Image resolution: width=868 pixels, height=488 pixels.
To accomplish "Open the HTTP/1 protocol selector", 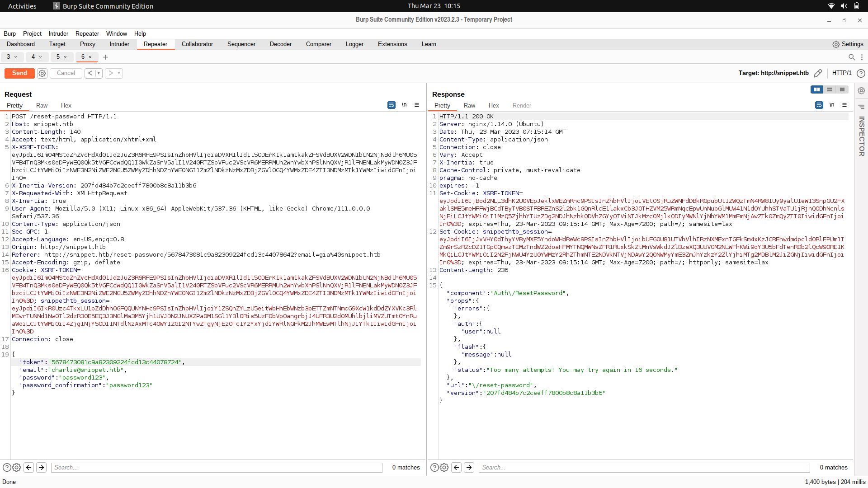I will (841, 73).
